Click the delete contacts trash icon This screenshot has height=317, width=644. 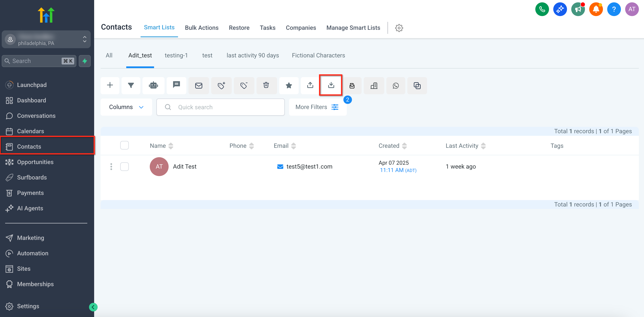tap(266, 85)
